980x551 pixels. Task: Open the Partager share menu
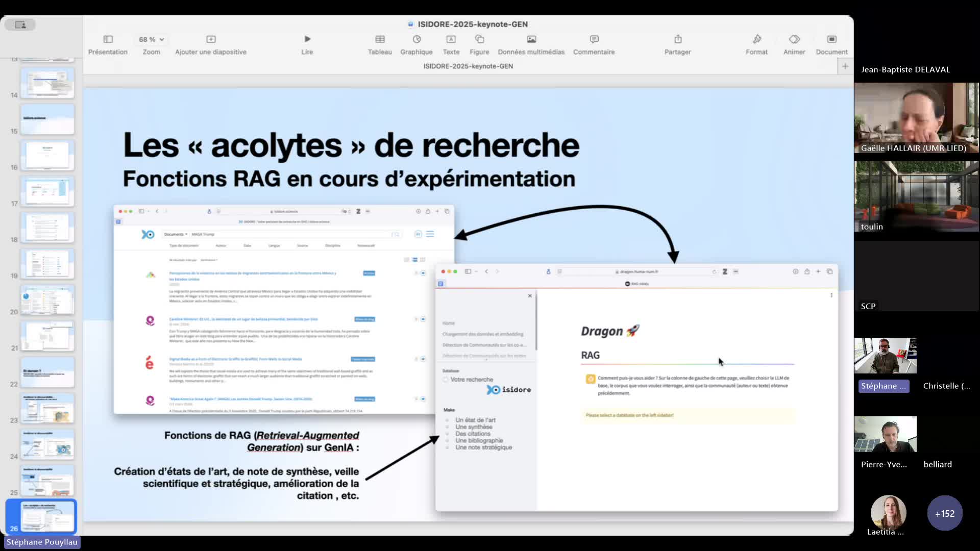coord(678,45)
